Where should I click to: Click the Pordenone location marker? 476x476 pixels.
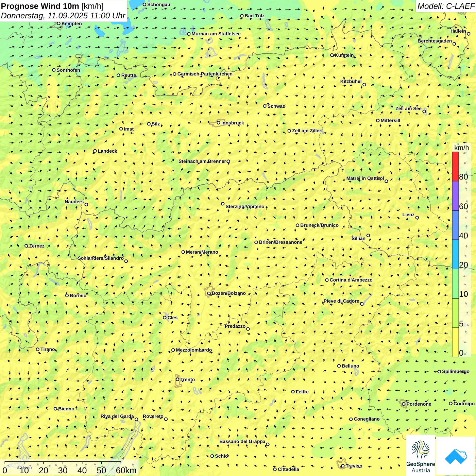tap(404, 404)
